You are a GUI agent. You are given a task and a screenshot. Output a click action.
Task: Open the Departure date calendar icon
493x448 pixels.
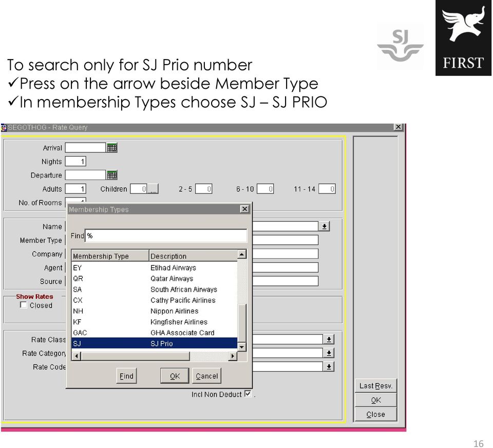click(112, 175)
